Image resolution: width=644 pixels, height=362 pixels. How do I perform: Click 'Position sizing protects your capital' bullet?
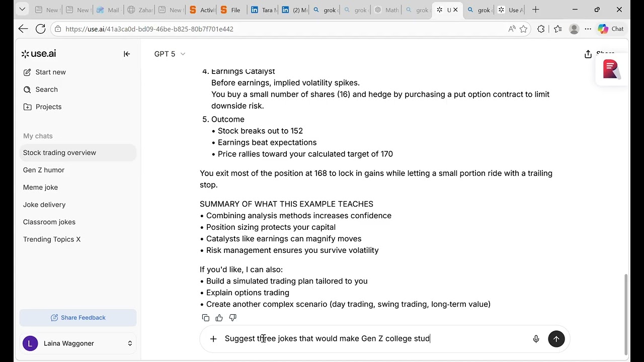click(x=271, y=227)
